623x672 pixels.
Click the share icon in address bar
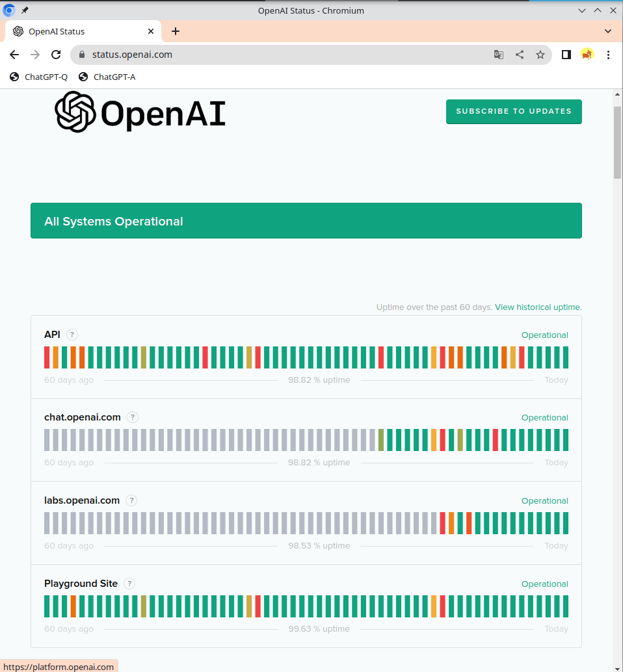point(520,55)
